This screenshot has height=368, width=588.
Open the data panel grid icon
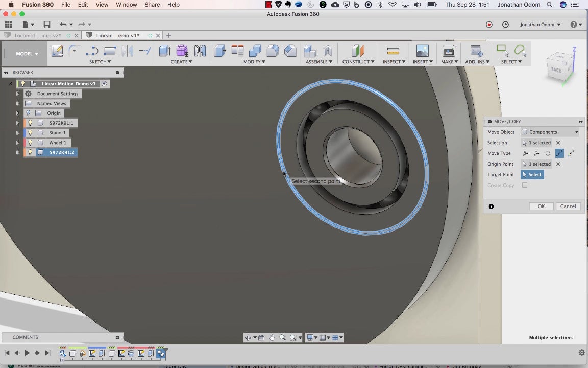pyautogui.click(x=8, y=25)
